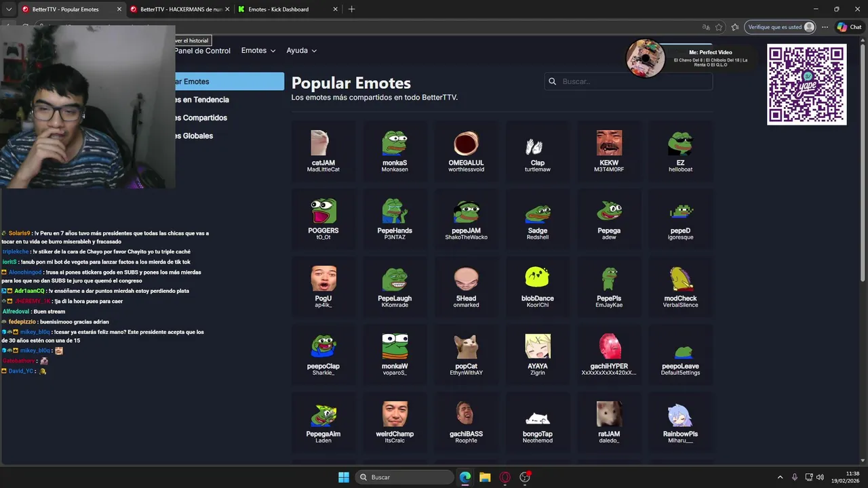This screenshot has height=488, width=868.
Task: Click the Yape QR code image
Action: point(807,85)
